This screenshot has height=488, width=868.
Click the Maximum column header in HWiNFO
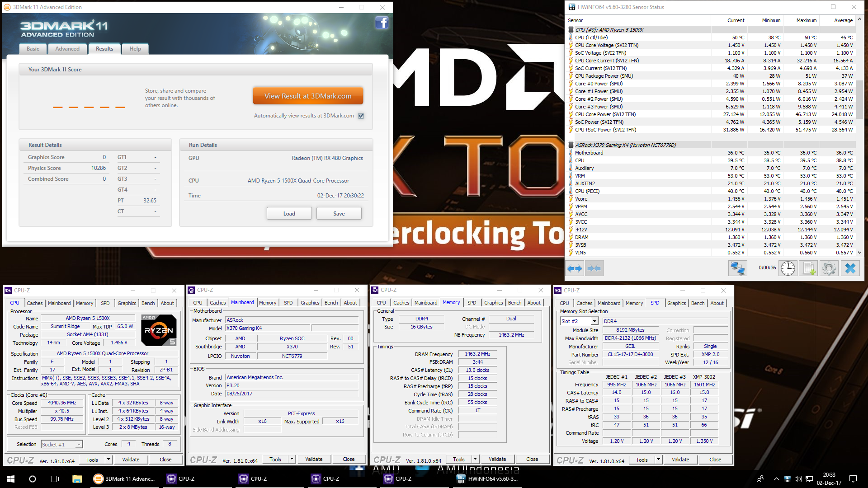(x=802, y=20)
